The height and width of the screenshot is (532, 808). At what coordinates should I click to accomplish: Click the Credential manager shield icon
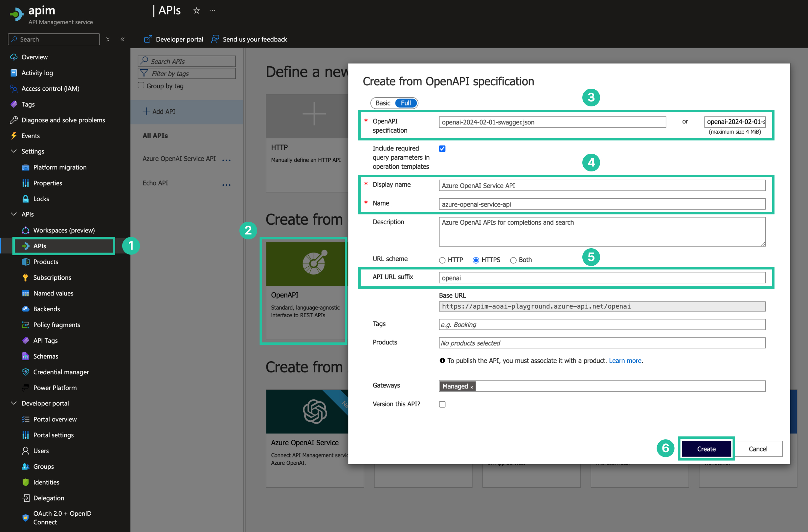[x=26, y=372]
